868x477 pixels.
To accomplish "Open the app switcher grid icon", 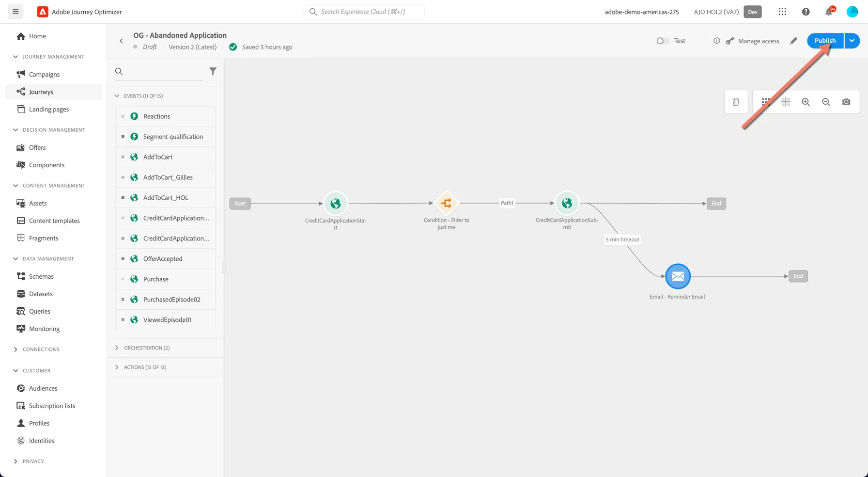I will coord(782,12).
